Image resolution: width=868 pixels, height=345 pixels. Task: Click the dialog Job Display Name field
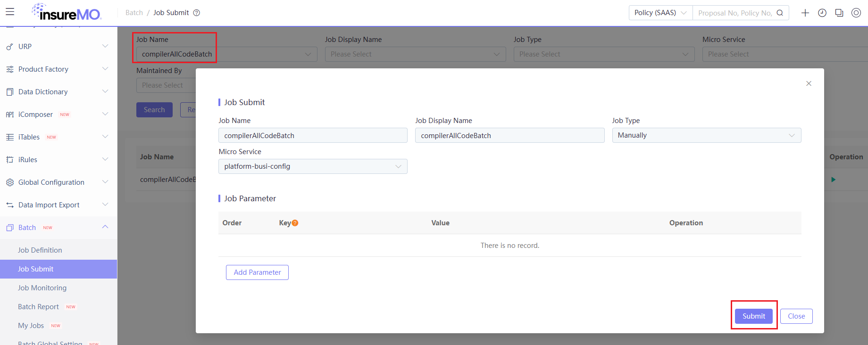point(509,135)
